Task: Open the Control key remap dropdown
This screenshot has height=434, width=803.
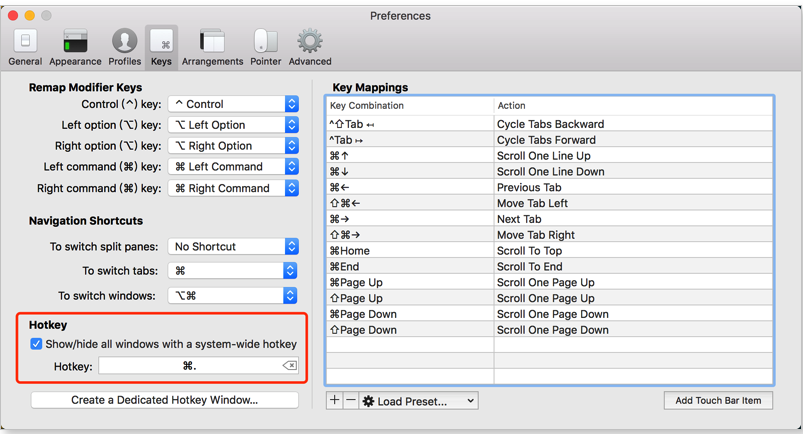Action: [x=234, y=104]
